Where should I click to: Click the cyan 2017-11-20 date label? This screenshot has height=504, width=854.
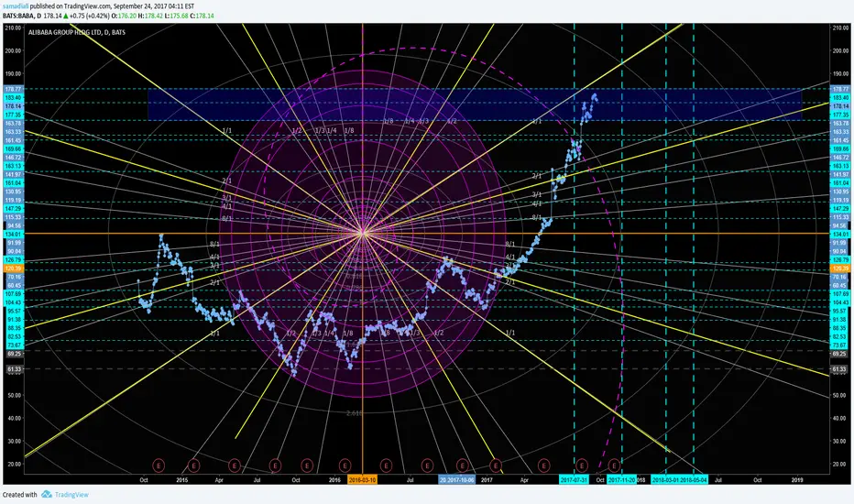point(621,480)
